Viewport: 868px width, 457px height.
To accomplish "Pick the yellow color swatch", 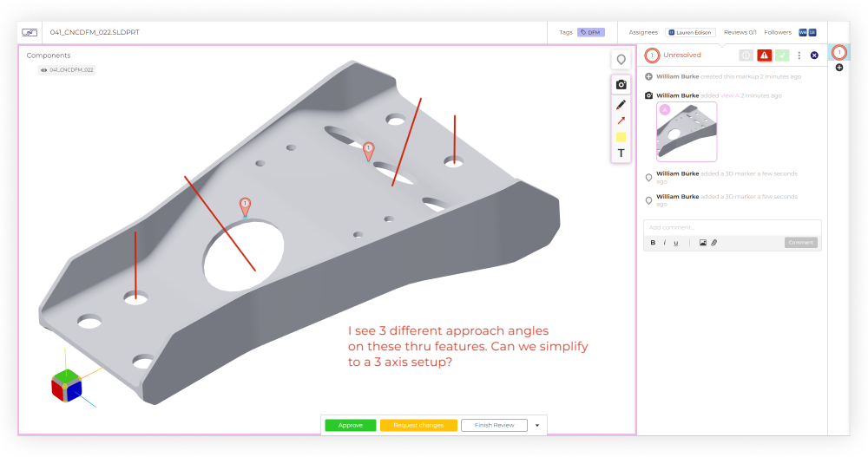I will (621, 137).
